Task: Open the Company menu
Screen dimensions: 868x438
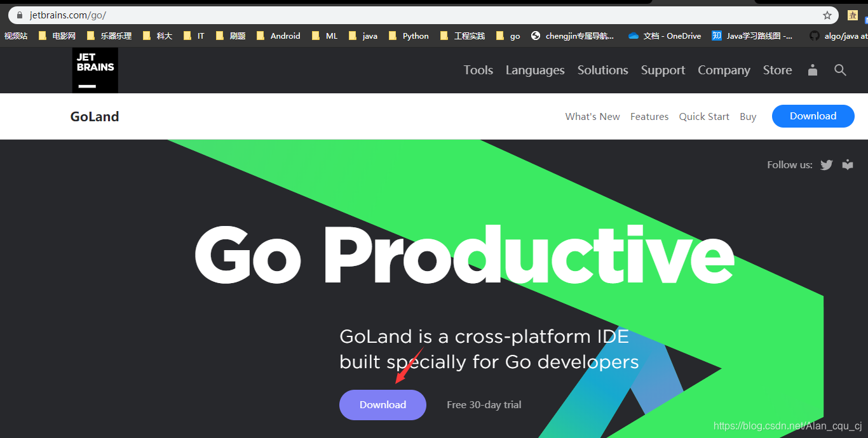Action: tap(724, 70)
